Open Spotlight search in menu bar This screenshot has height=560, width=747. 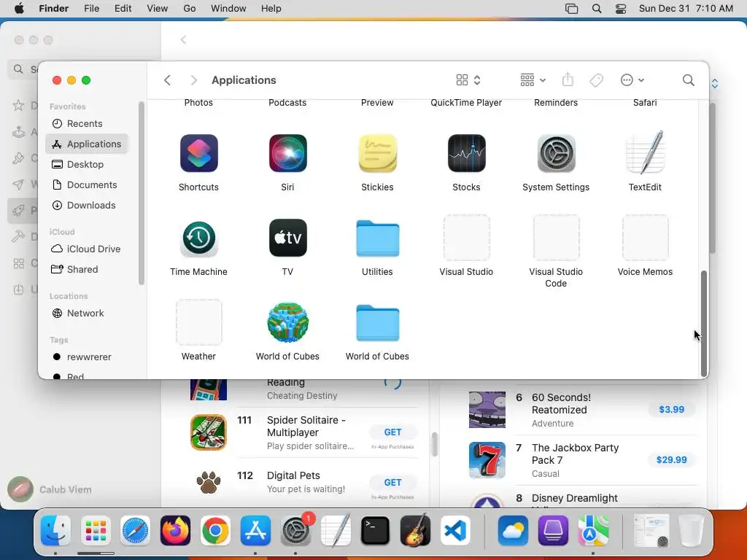597,9
